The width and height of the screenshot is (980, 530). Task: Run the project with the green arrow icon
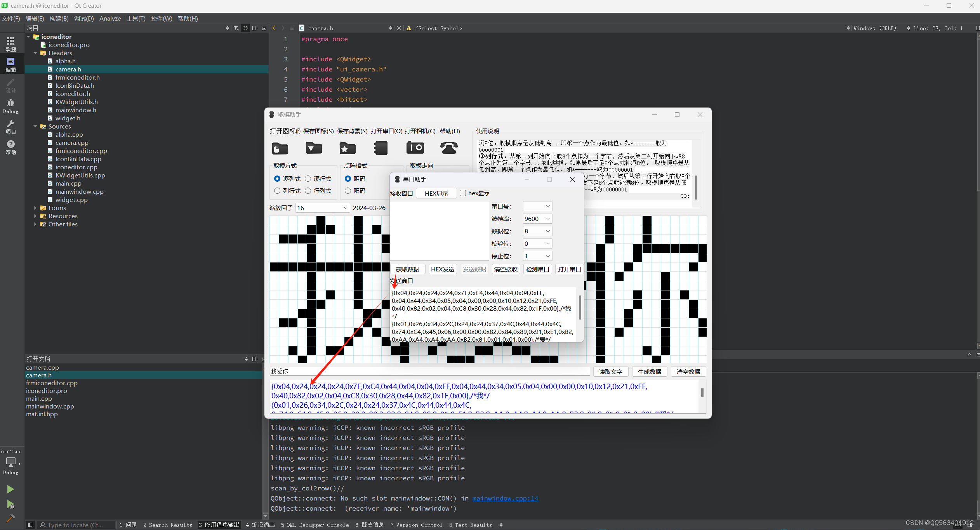(x=10, y=489)
